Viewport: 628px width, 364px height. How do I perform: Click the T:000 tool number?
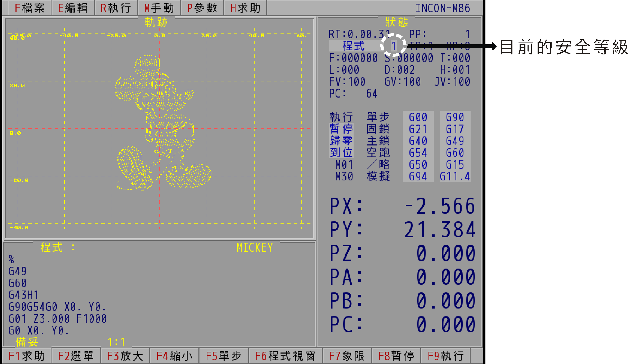click(455, 58)
